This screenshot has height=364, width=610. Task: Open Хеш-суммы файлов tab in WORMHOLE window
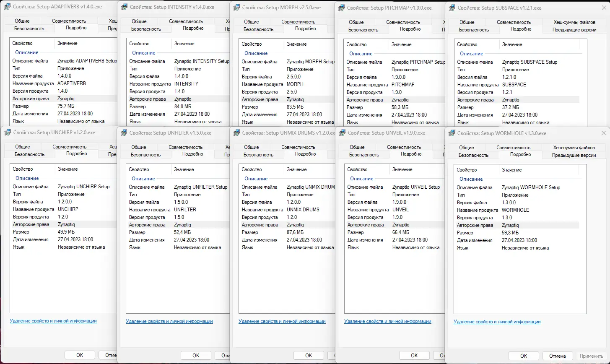[574, 148]
